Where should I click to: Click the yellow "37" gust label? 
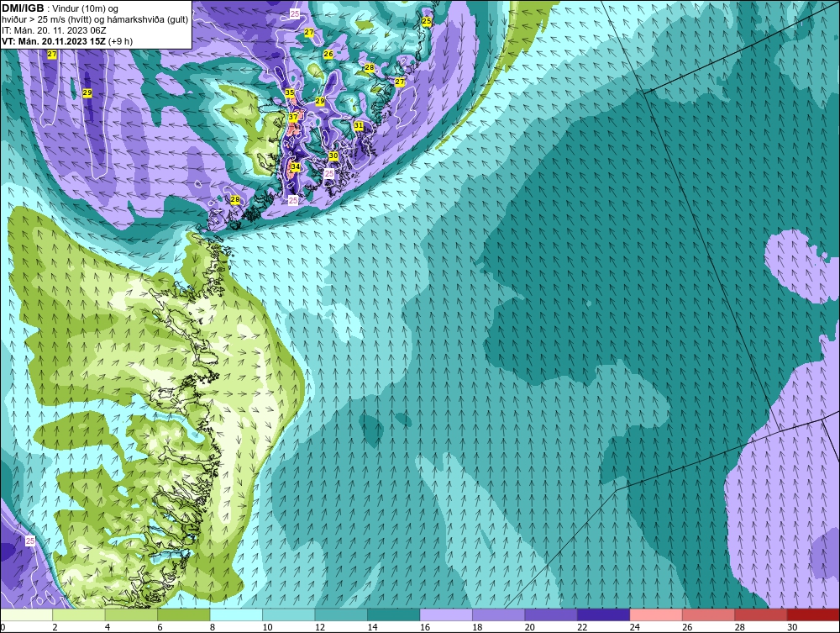pyautogui.click(x=293, y=117)
